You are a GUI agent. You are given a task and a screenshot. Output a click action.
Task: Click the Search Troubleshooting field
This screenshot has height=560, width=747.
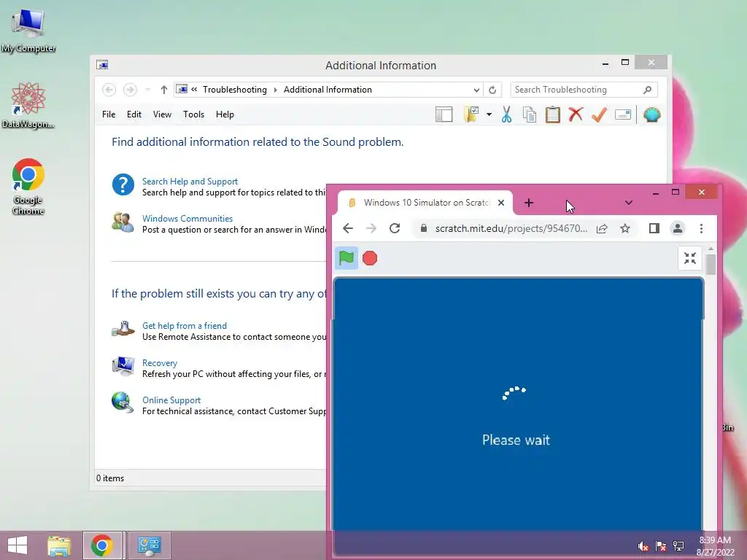[x=584, y=90]
